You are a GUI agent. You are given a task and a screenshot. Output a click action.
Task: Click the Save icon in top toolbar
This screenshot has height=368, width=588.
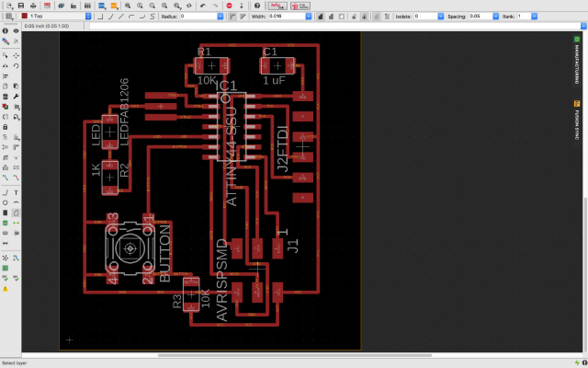(21, 6)
